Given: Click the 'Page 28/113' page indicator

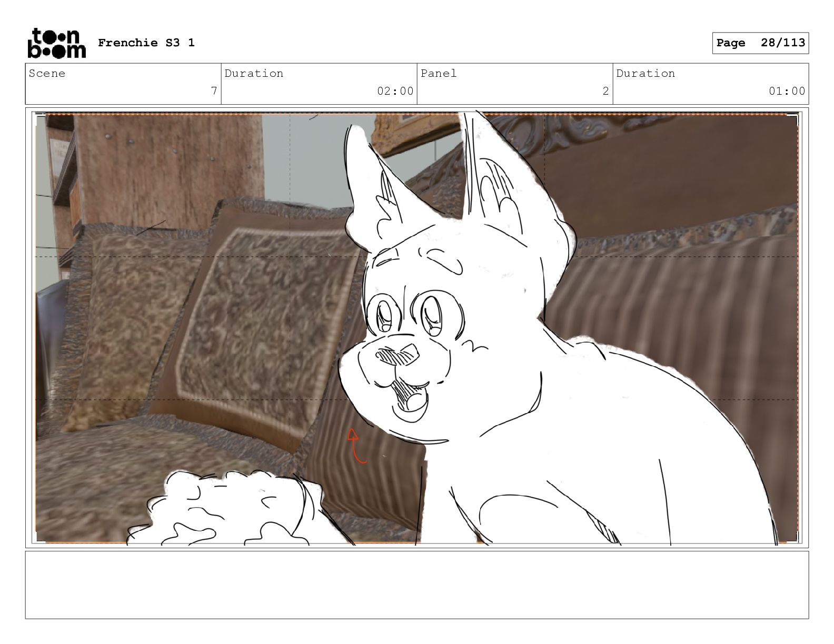Looking at the screenshot, I should [761, 43].
